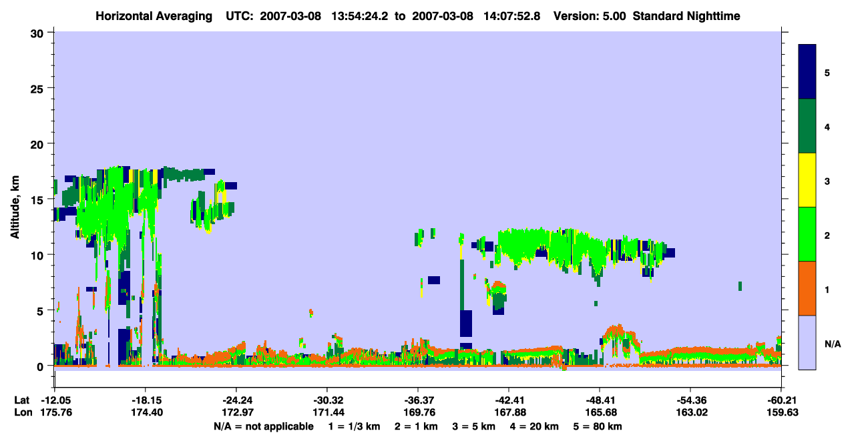
Task: Click the latitude value '-48.41'
Action: [x=599, y=400]
